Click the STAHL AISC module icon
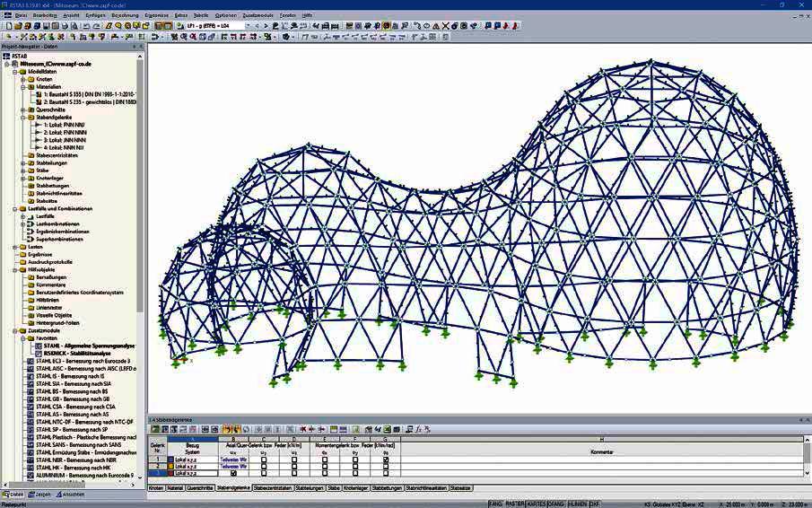Viewport: 812px width, 508px height. [x=30, y=369]
